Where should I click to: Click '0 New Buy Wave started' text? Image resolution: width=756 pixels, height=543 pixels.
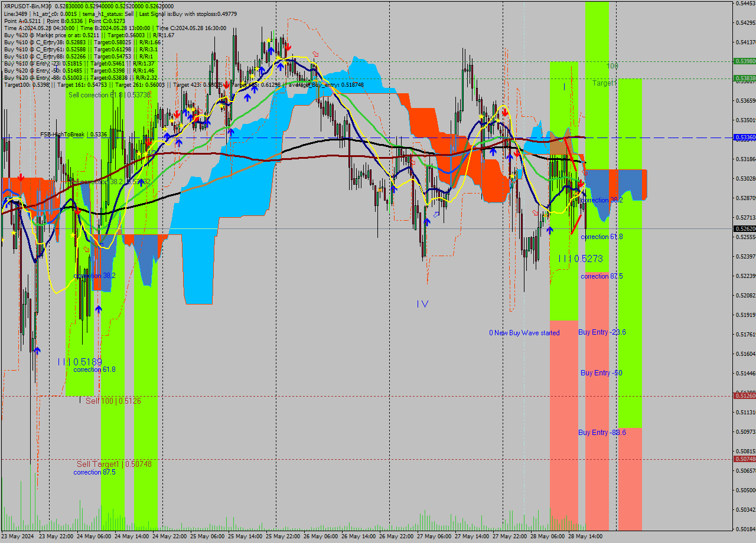click(524, 333)
